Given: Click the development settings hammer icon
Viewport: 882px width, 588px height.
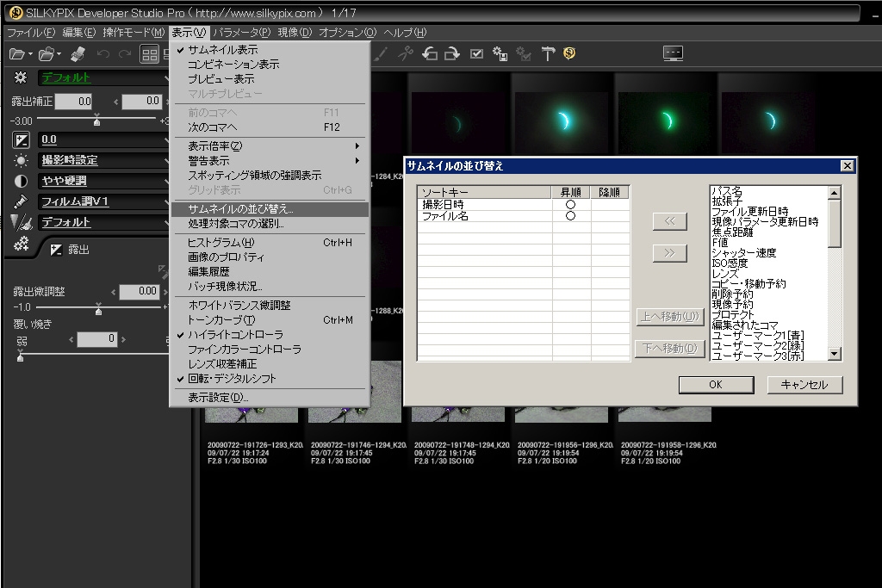Looking at the screenshot, I should click(548, 54).
